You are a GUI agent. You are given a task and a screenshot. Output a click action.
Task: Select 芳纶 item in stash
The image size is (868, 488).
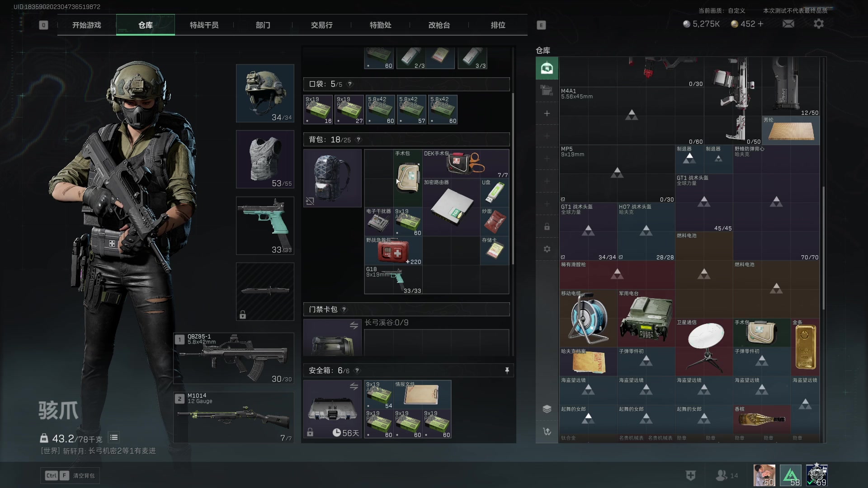click(791, 130)
